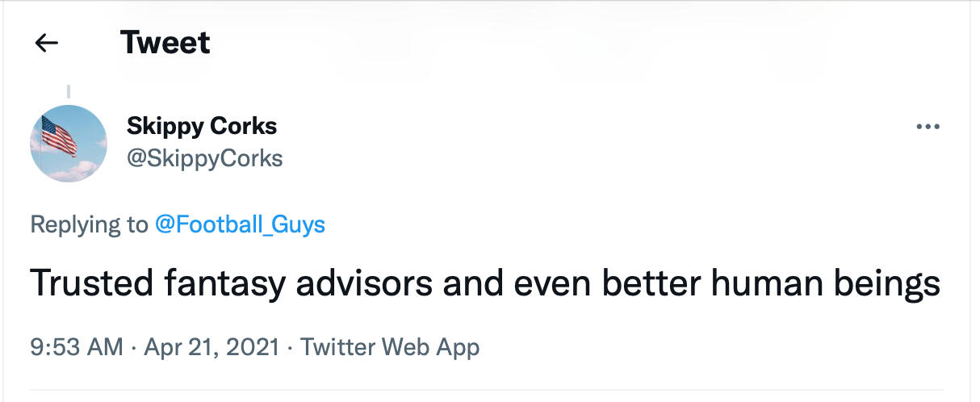Open the Skippy Corks display name
The width and height of the screenshot is (980, 402).
(x=201, y=126)
